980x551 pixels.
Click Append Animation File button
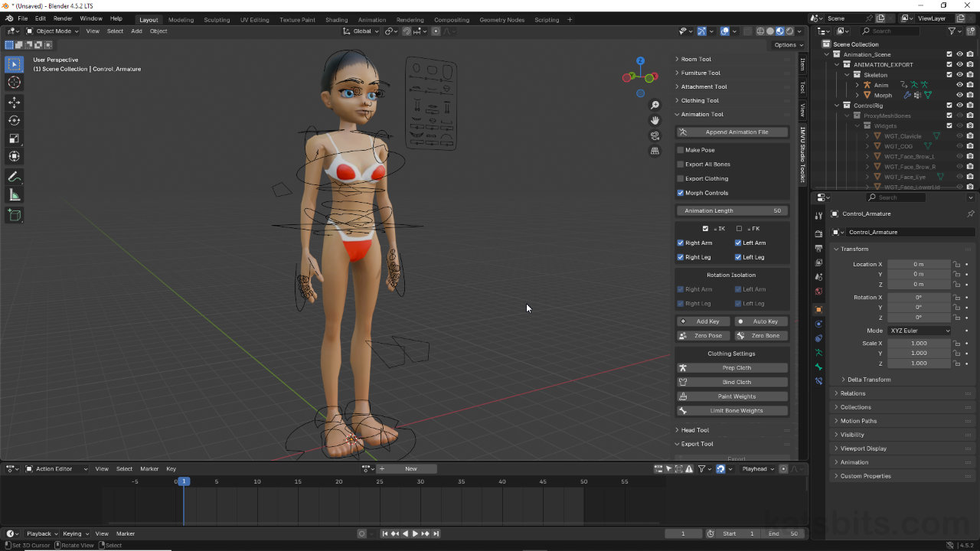(733, 132)
